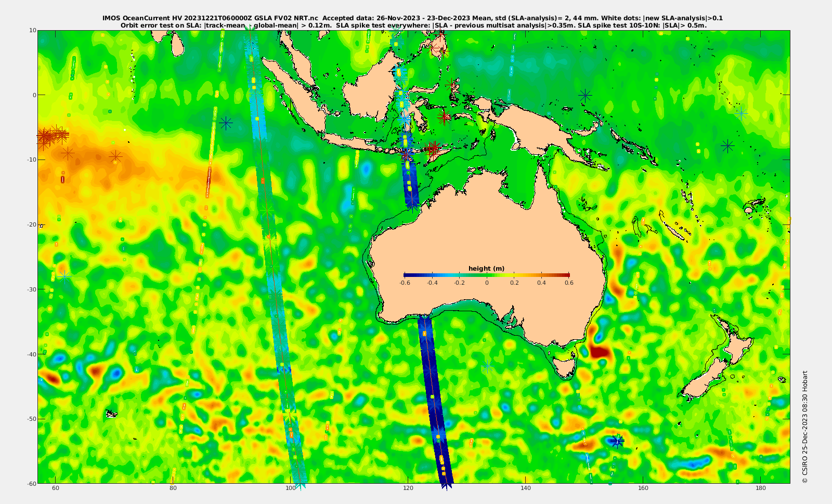Click longitude axis label 140
832x504 pixels.
point(526,488)
